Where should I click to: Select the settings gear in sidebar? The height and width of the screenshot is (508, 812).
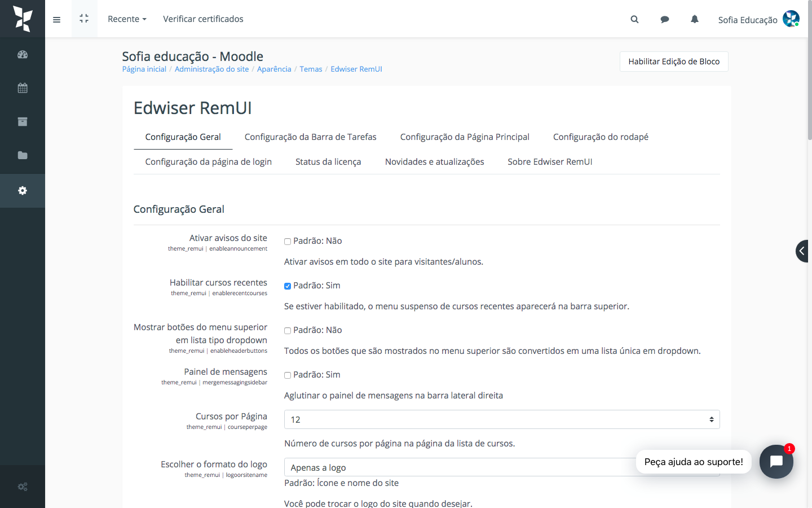click(23, 191)
